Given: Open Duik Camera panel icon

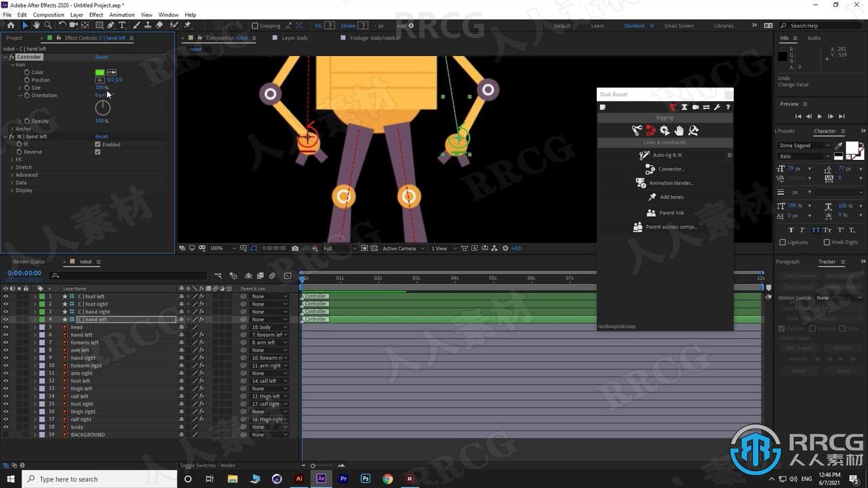Looking at the screenshot, I should (695, 107).
